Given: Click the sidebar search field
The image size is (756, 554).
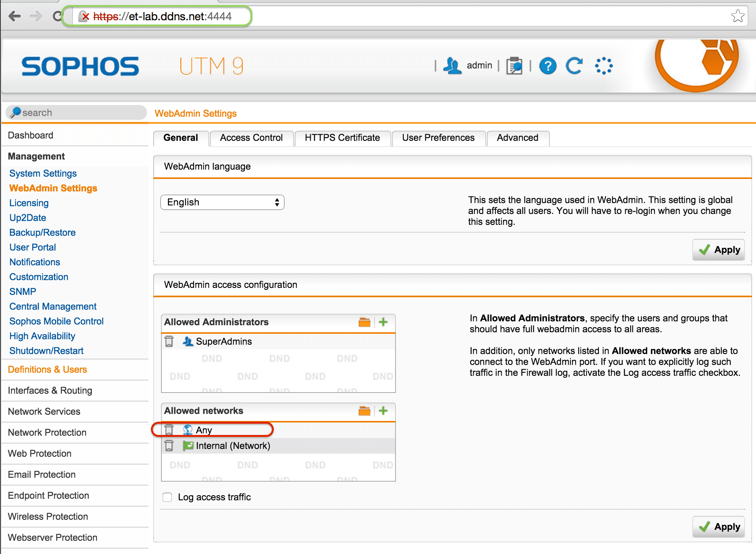Looking at the screenshot, I should click(x=76, y=112).
